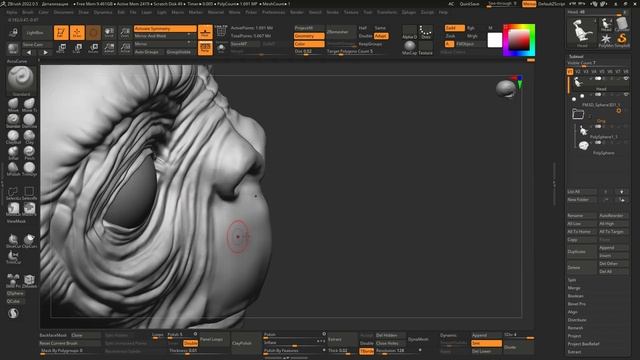Expand the Merge section

click(x=574, y=288)
